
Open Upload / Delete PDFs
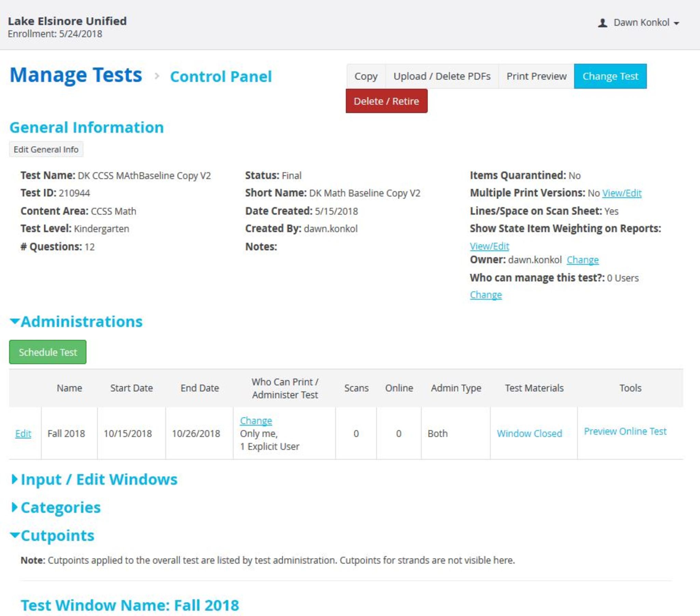coord(442,76)
